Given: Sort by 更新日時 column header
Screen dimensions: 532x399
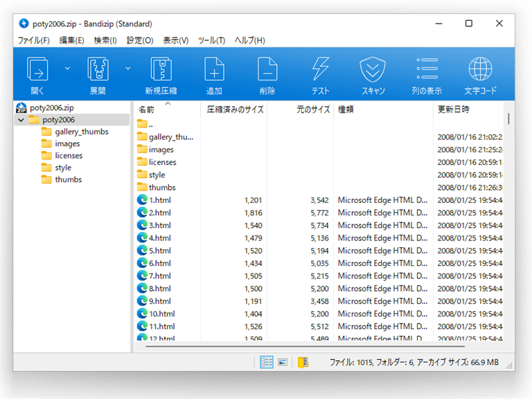Looking at the screenshot, I should tap(468, 109).
